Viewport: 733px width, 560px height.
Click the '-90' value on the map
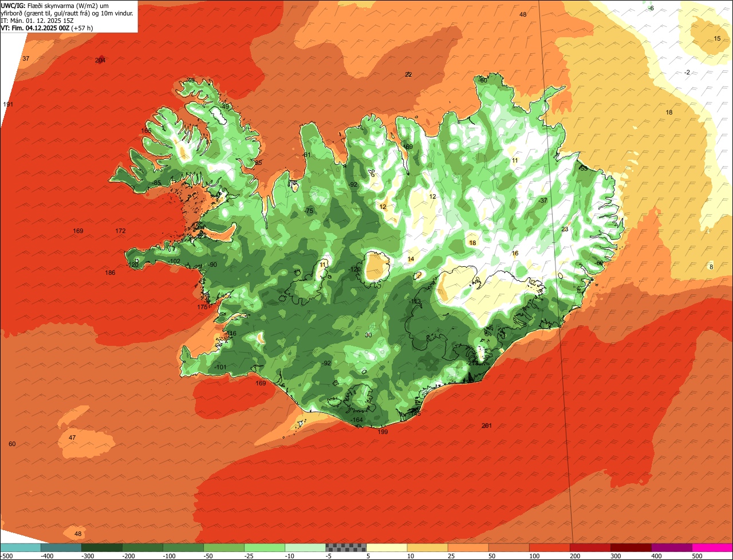click(212, 265)
